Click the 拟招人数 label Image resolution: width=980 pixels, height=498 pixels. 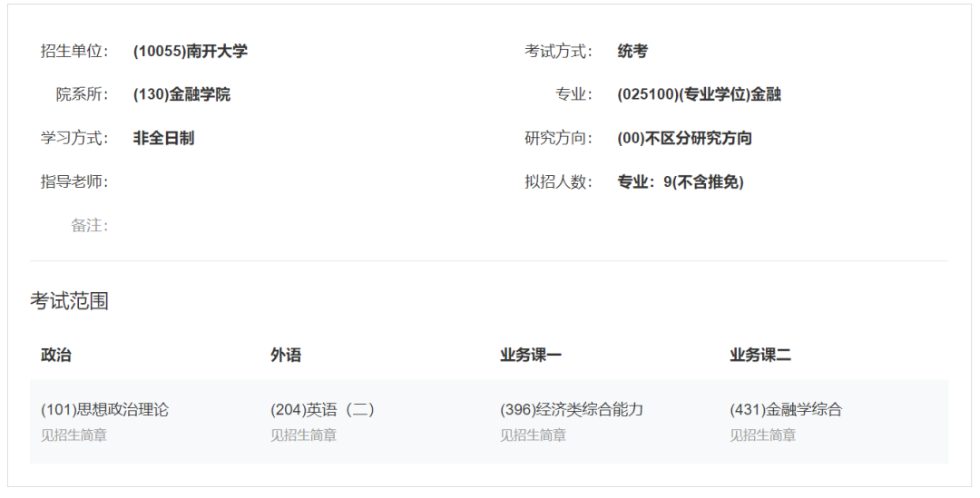point(558,181)
